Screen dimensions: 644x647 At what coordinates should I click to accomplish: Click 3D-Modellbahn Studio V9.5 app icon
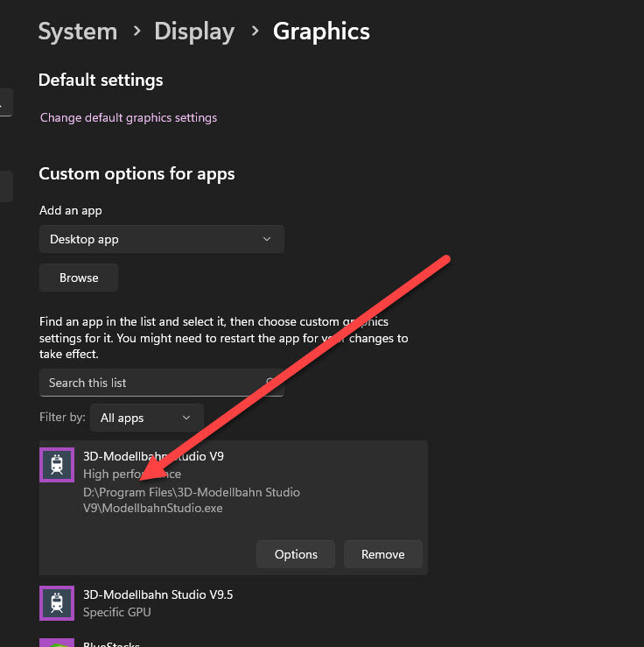coord(57,603)
